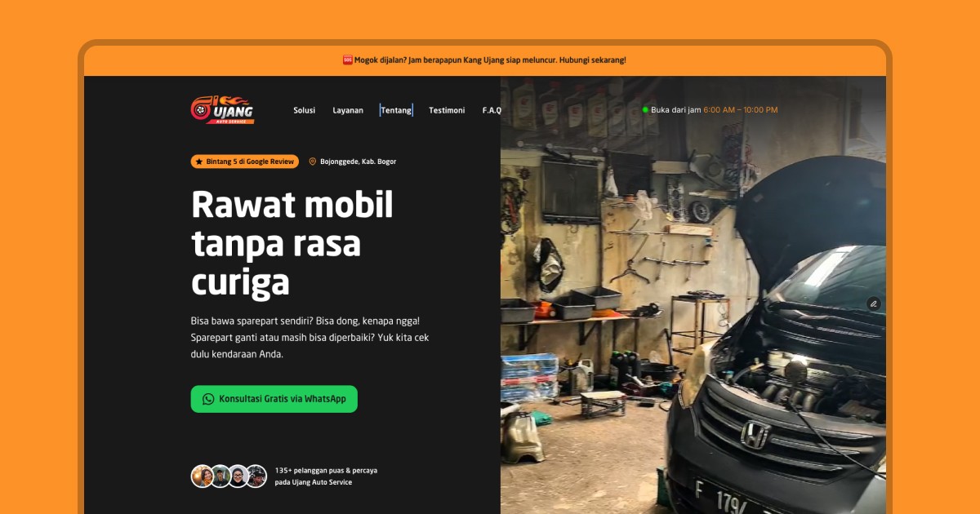Click the Ujang Auto Service logo
The height and width of the screenshot is (514, 980).
point(222,110)
